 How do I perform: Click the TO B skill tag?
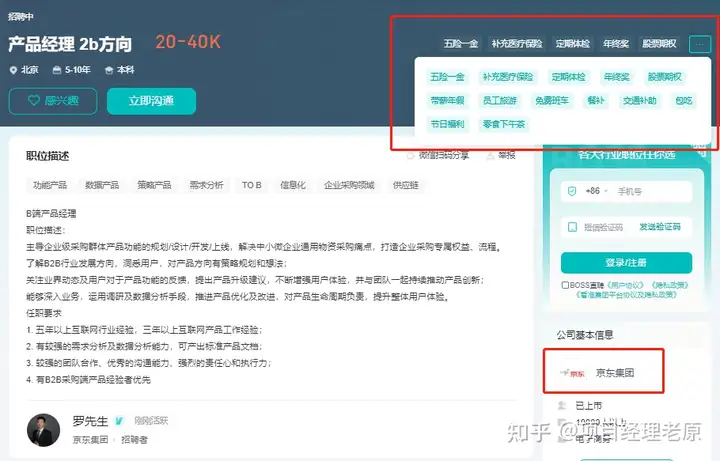(x=252, y=185)
